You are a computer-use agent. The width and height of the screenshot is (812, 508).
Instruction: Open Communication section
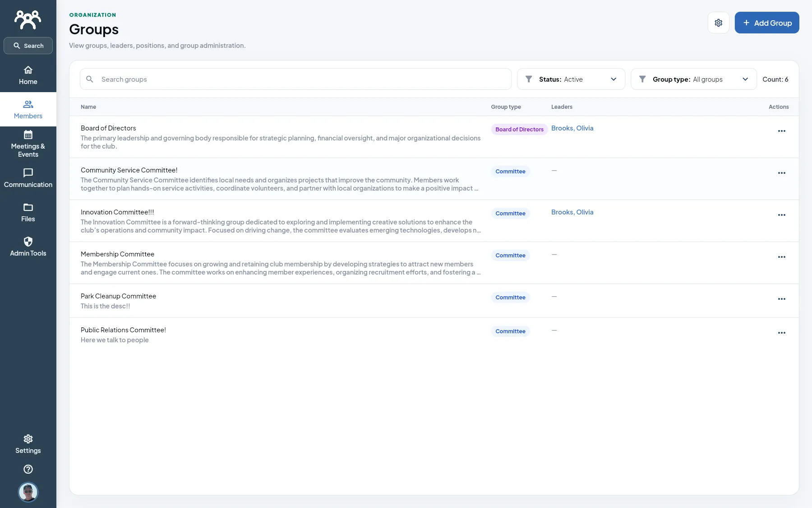pos(28,178)
